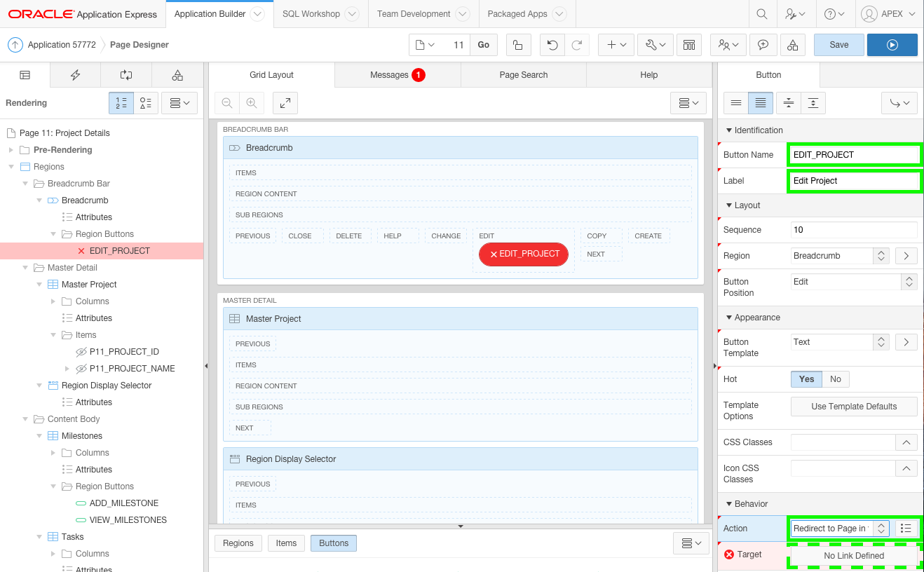
Task: Open the Icon CSS Classes picker arrow
Action: pyautogui.click(x=906, y=468)
